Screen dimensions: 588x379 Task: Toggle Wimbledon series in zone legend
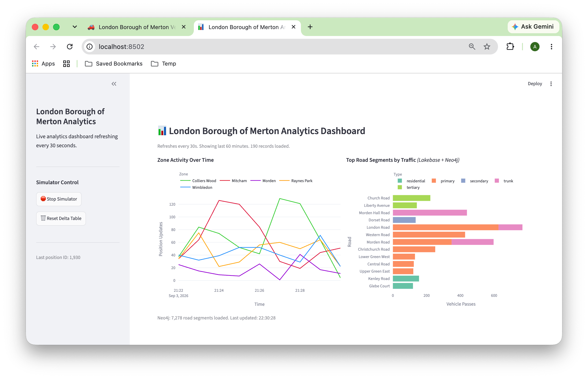196,187
